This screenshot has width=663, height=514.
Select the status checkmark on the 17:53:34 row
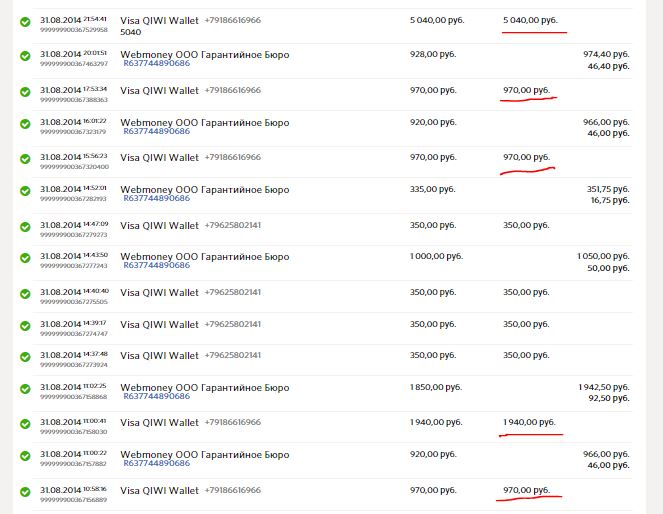pyautogui.click(x=25, y=93)
